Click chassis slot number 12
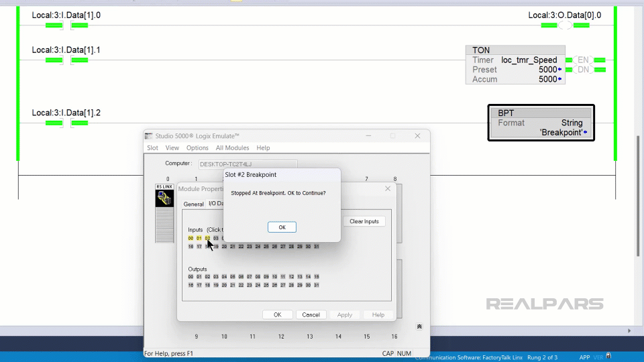This screenshot has height=362, width=644. (x=281, y=337)
